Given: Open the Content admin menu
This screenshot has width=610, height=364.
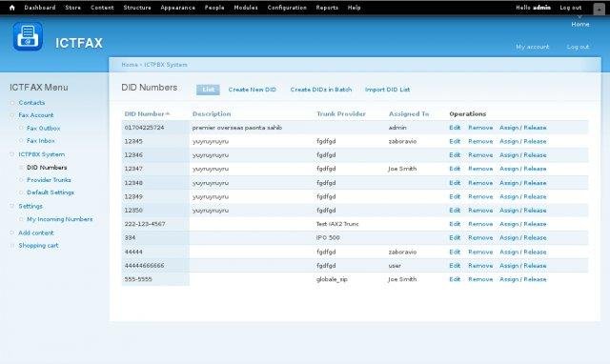Looking at the screenshot, I should pyautogui.click(x=102, y=8).
